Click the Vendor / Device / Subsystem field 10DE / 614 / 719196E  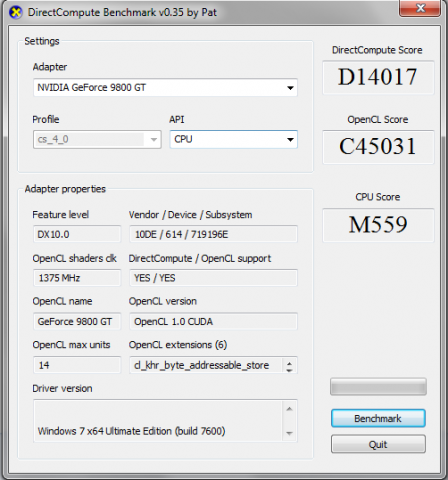213,234
